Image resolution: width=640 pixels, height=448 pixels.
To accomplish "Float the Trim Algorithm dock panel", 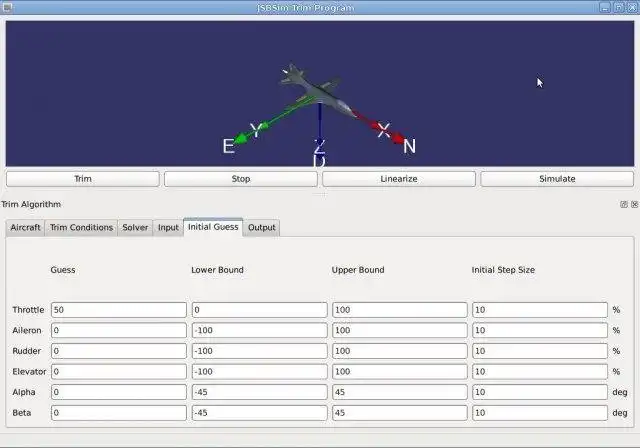I will pos(624,204).
